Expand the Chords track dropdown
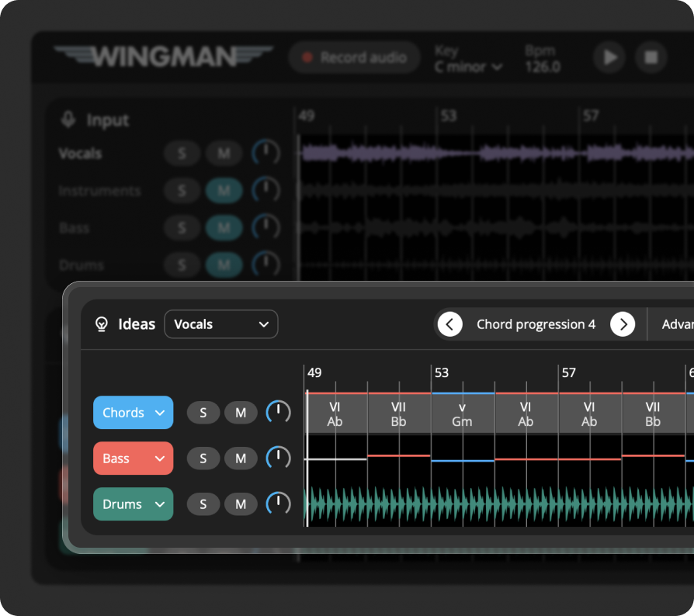Screen dimensions: 694x616 (x=134, y=413)
